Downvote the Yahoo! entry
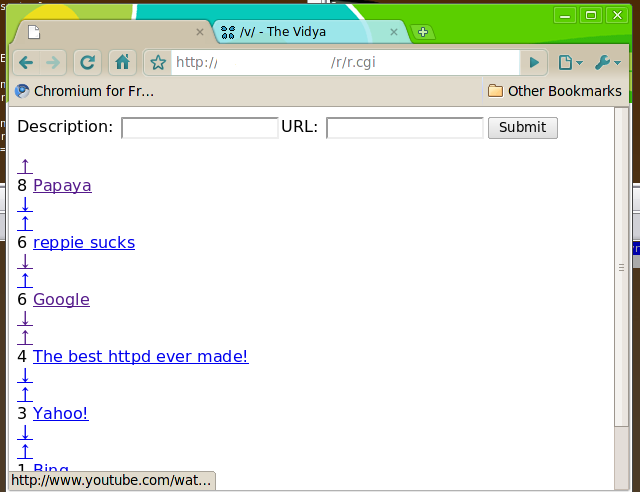Viewport: 640px width, 492px height. point(25,432)
